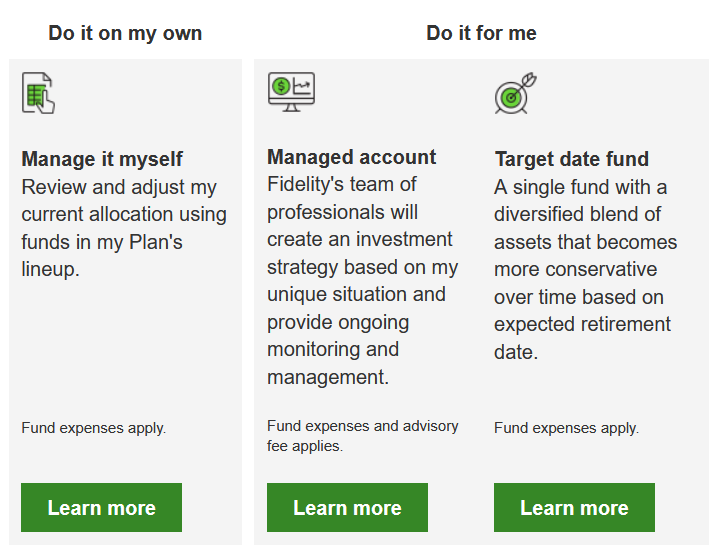Open Learn more under Manage it myself
Screen dimensions: 717x557
pyautogui.click(x=101, y=508)
